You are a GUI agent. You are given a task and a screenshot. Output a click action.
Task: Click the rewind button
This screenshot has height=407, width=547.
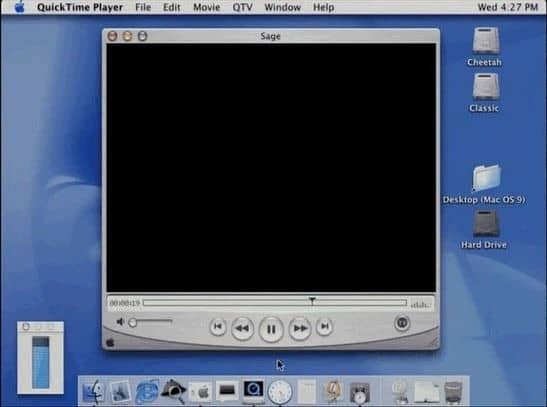(242, 328)
